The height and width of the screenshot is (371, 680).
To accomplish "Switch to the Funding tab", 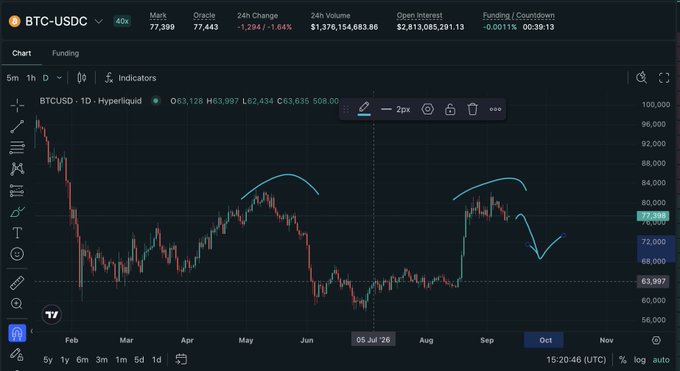I will [65, 53].
